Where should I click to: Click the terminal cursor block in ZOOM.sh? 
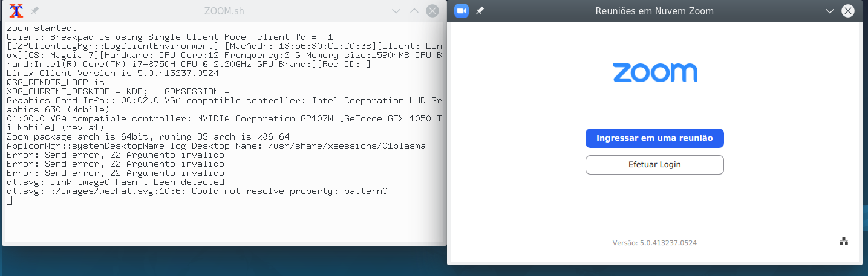point(9,200)
